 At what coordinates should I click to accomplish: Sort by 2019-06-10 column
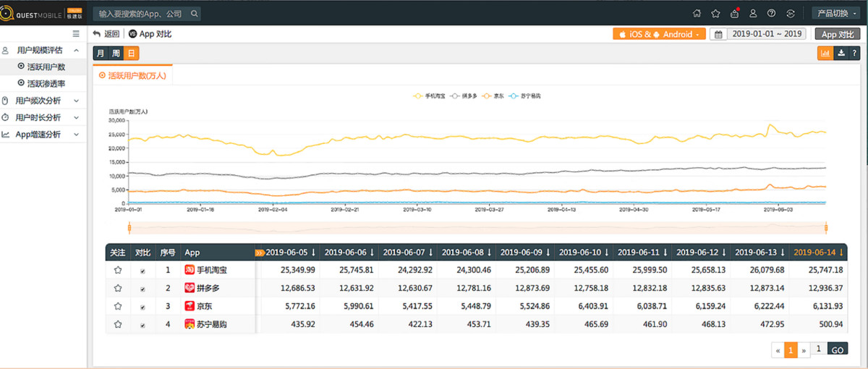(x=584, y=253)
